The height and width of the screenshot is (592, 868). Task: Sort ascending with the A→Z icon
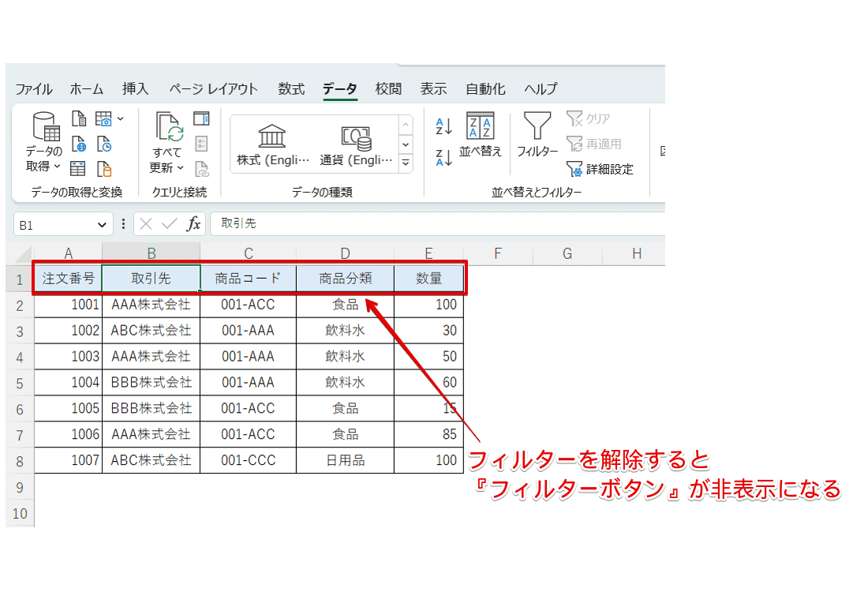pos(443,126)
